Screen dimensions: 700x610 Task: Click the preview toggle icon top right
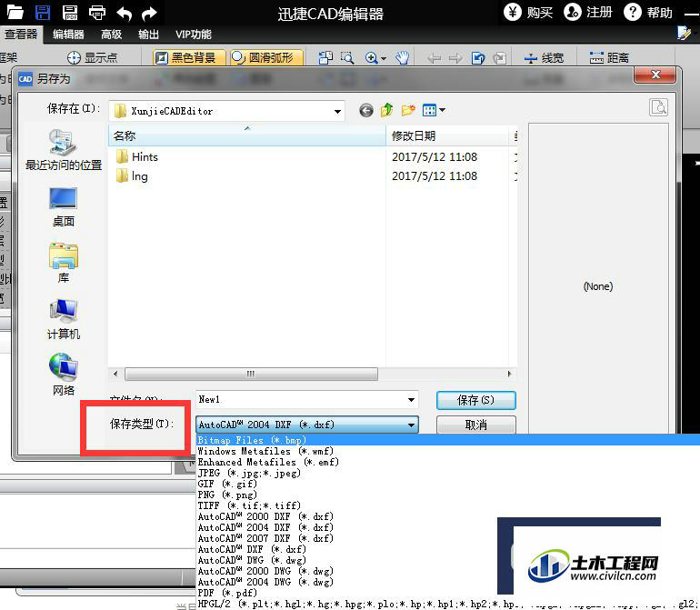[x=658, y=107]
